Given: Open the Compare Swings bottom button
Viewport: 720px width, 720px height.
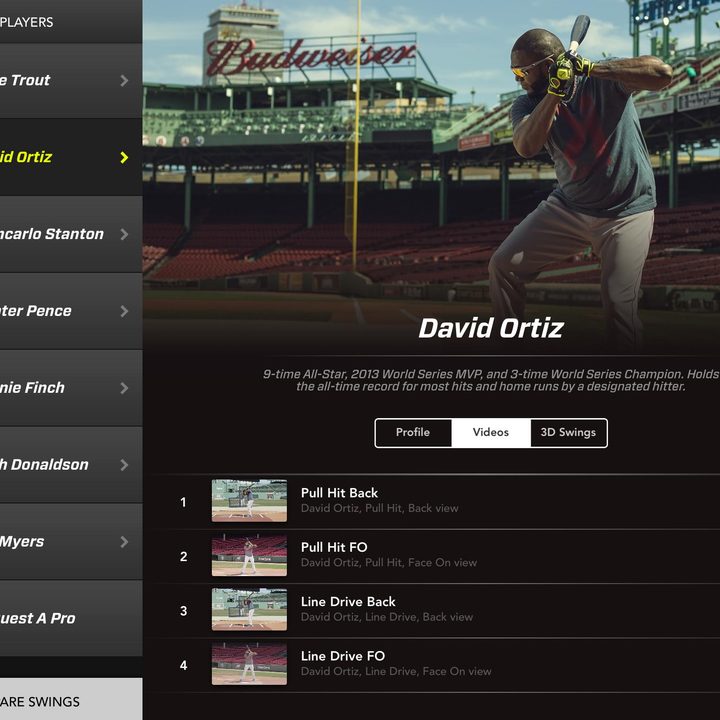Looking at the screenshot, I should point(71,699).
